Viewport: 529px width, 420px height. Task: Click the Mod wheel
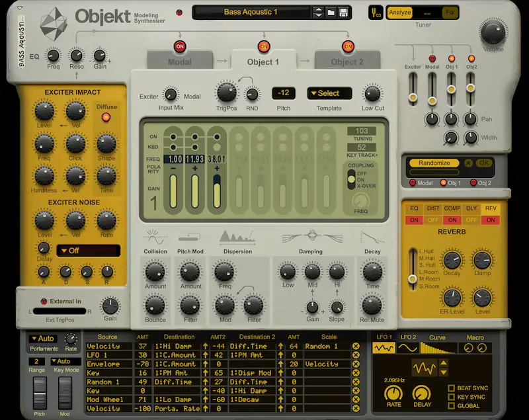65,392
